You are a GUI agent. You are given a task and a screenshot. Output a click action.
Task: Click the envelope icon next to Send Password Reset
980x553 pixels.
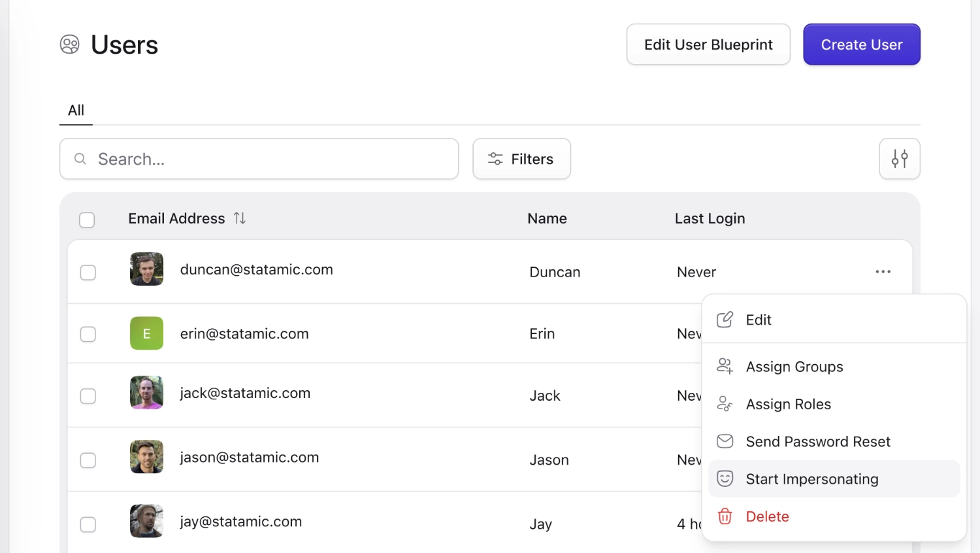725,441
